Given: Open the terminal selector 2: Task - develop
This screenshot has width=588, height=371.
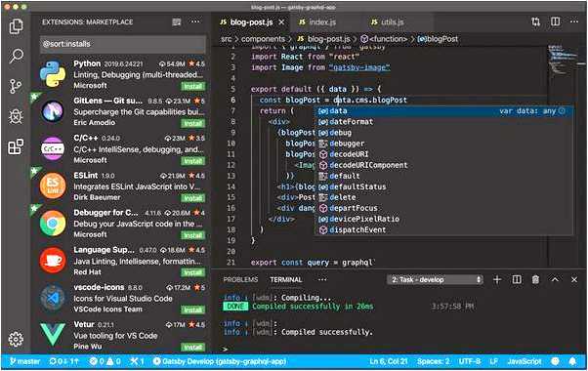Looking at the screenshot, I should click(435, 280).
